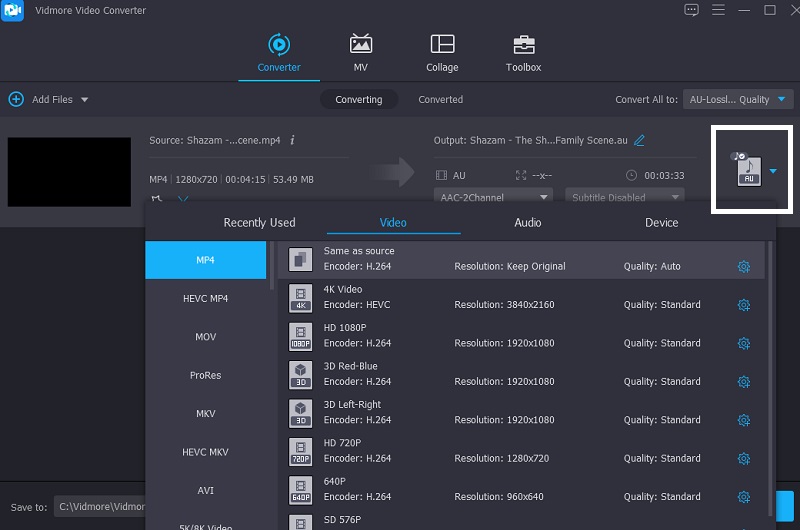Screen dimensions: 800x530
Task: Show source file info icon
Action: tap(292, 140)
